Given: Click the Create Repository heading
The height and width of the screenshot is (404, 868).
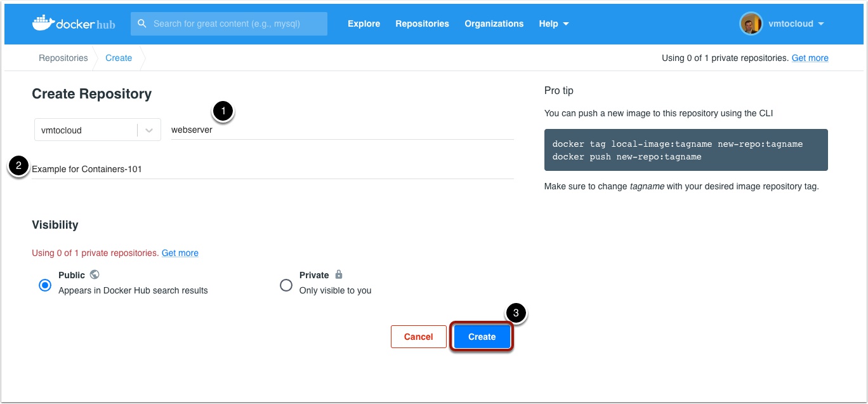Looking at the screenshot, I should (92, 94).
